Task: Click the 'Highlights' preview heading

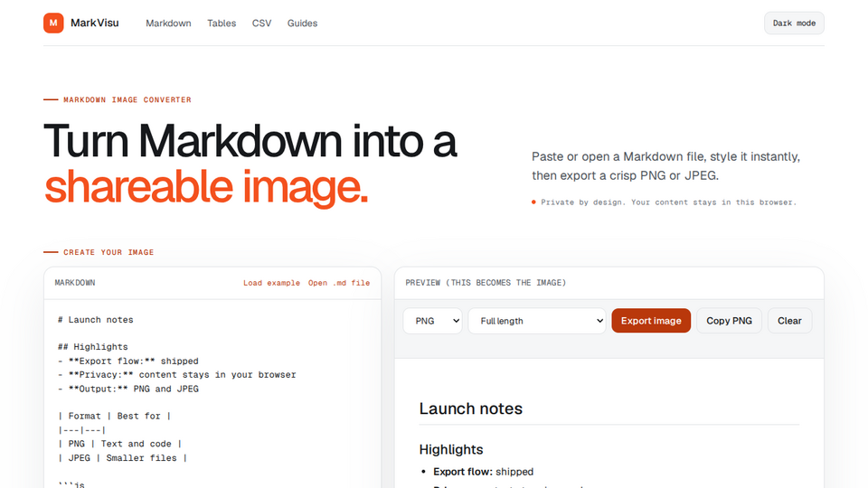Action: click(451, 449)
